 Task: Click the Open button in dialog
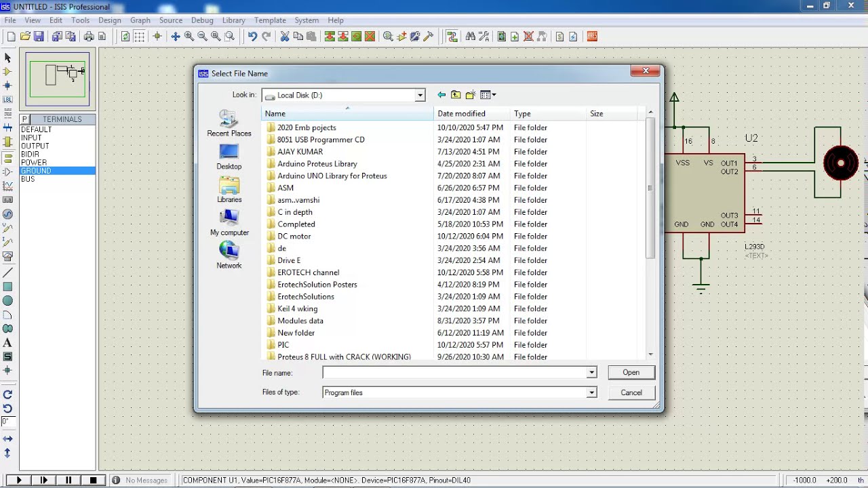click(x=631, y=372)
